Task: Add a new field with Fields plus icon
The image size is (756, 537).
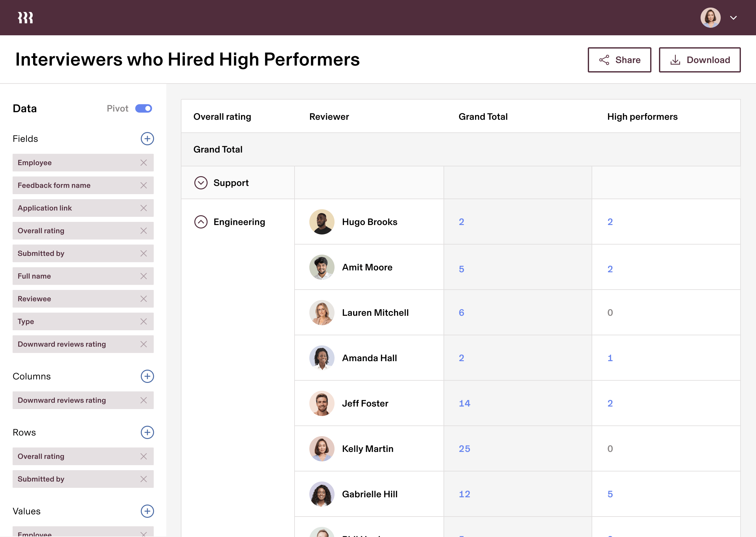Action: pyautogui.click(x=147, y=139)
